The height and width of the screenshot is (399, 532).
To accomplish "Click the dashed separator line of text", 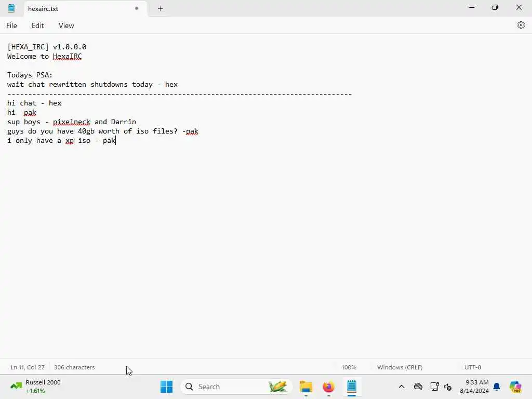I will point(179,94).
